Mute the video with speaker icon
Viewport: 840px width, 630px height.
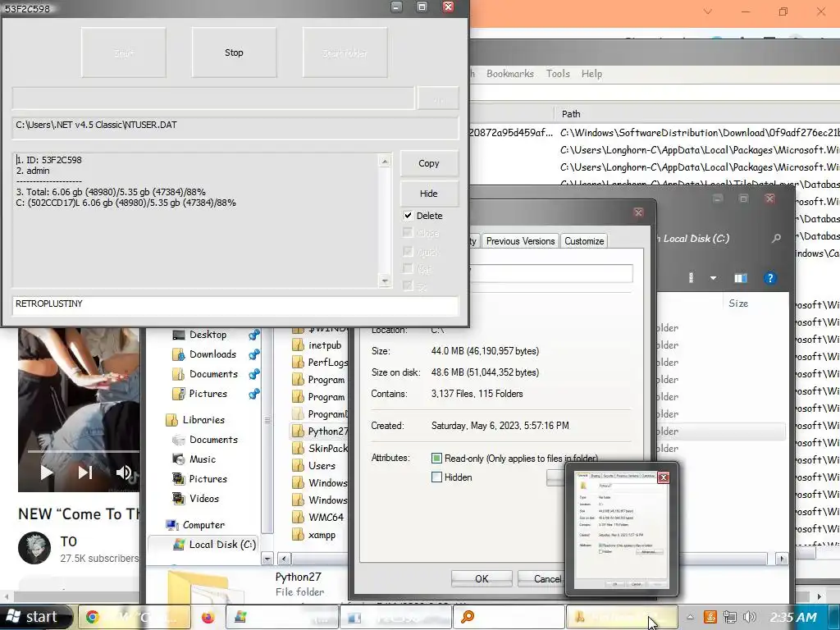(123, 472)
